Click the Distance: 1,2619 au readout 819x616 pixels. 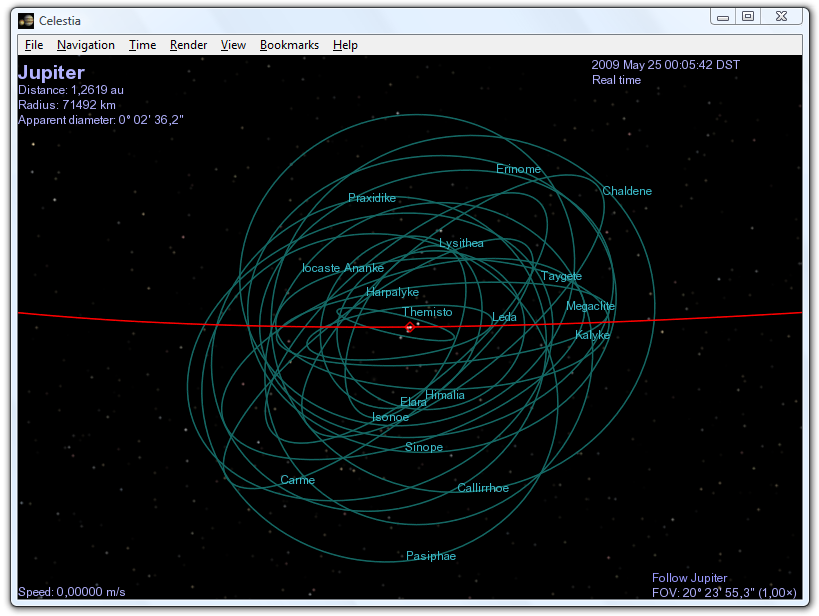(x=71, y=90)
